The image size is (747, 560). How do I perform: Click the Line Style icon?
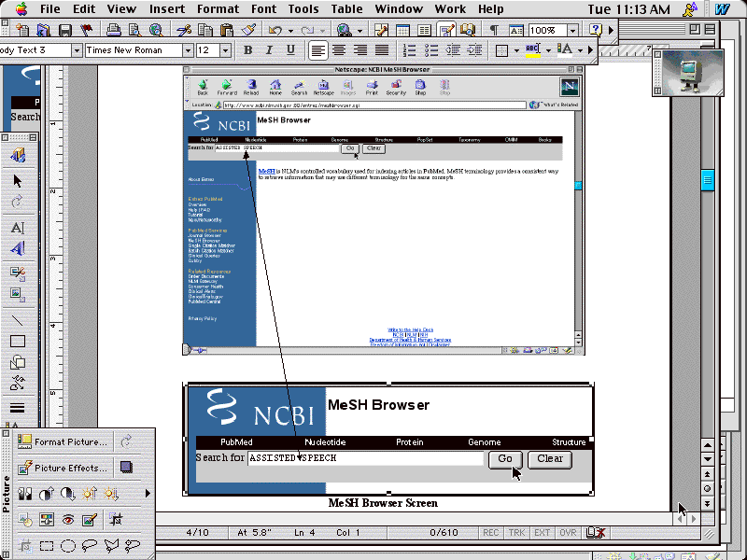click(18, 408)
